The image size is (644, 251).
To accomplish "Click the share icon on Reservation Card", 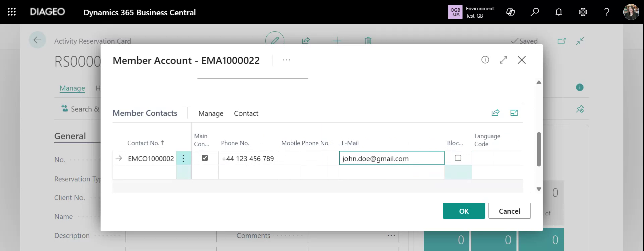I will [306, 41].
